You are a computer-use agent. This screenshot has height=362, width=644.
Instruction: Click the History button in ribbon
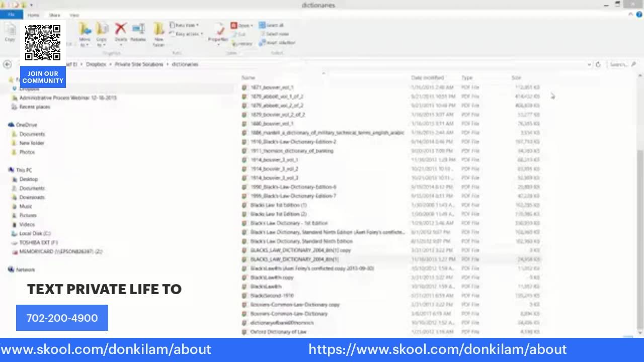[x=242, y=44]
